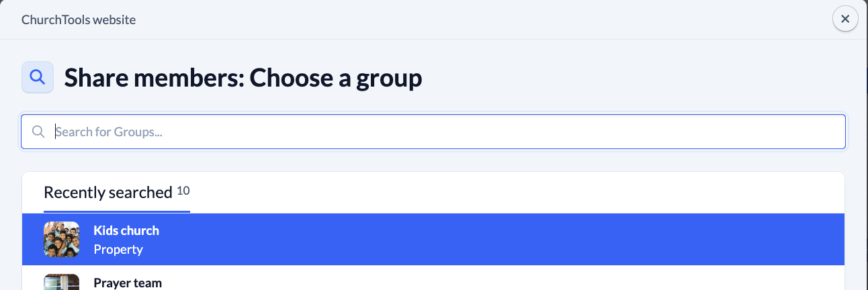868x290 pixels.
Task: Choose the Kids church group name
Action: (x=126, y=230)
